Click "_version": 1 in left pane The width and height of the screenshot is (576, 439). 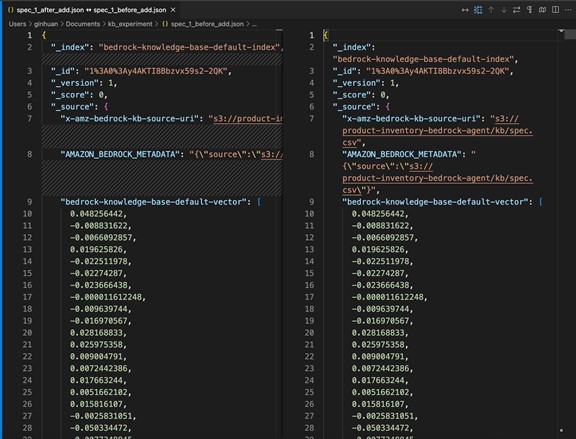pyautogui.click(x=84, y=83)
